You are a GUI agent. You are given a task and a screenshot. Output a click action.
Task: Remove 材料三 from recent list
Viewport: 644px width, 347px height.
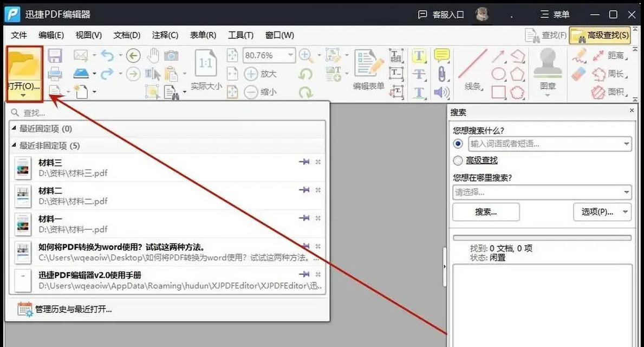click(x=318, y=162)
